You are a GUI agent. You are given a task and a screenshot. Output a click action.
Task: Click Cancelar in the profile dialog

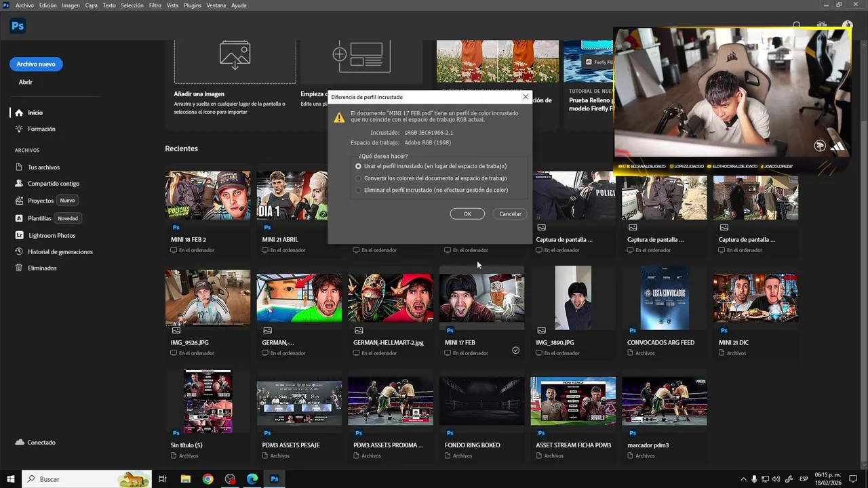(x=510, y=213)
